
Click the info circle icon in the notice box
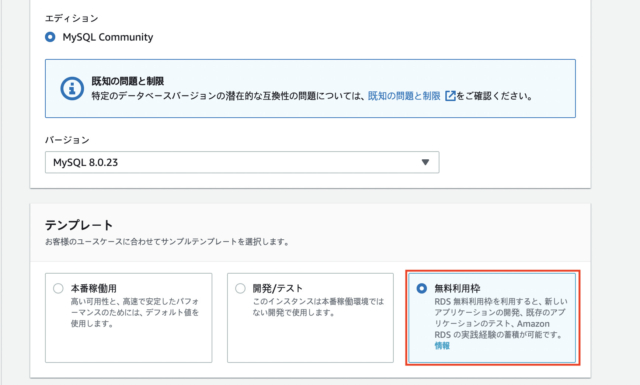72,88
